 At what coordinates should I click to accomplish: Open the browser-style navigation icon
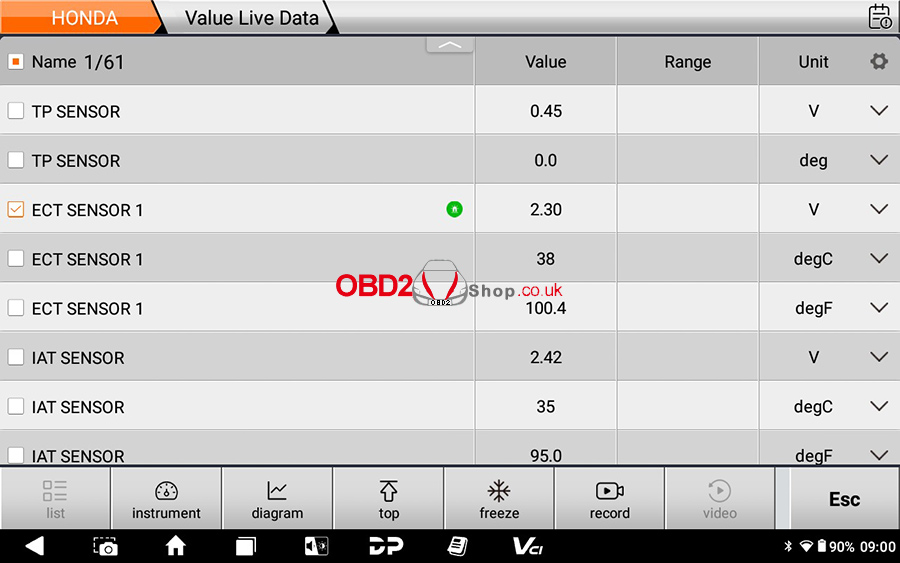click(316, 546)
